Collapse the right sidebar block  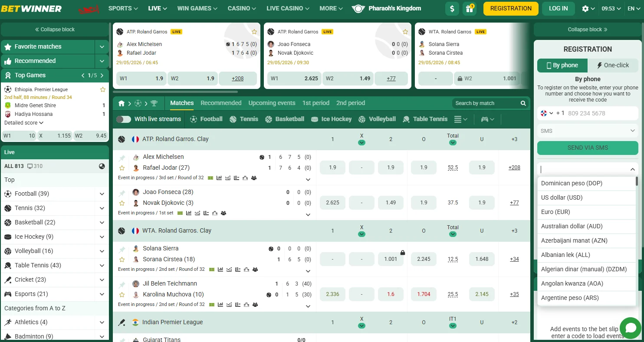588,30
